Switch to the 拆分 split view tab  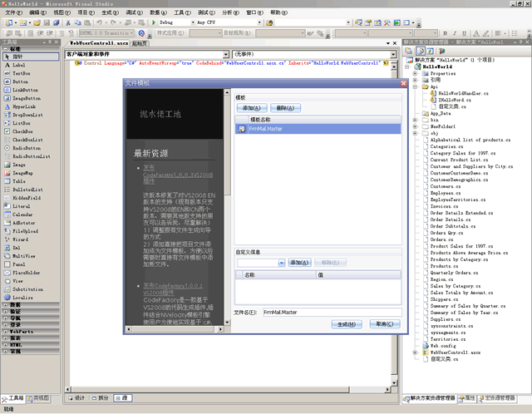pyautogui.click(x=101, y=398)
